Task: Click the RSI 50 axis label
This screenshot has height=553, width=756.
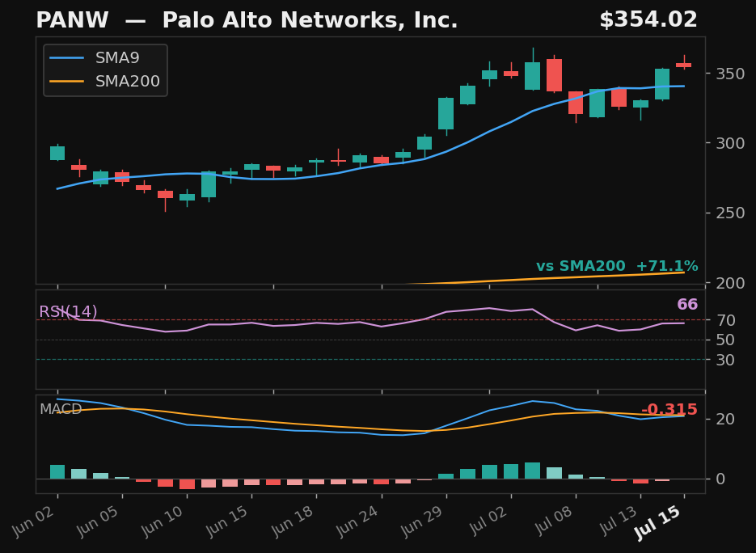Action: coord(725,340)
